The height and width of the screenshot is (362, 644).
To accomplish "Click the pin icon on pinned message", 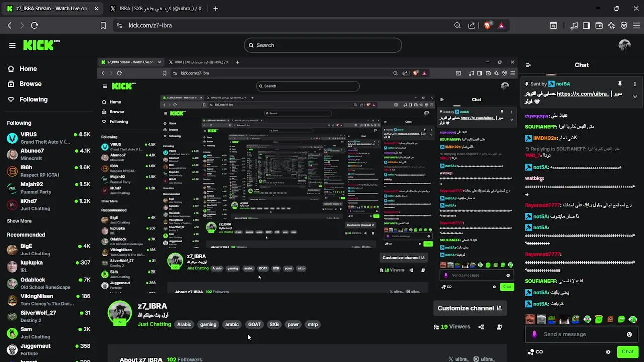I will (620, 84).
